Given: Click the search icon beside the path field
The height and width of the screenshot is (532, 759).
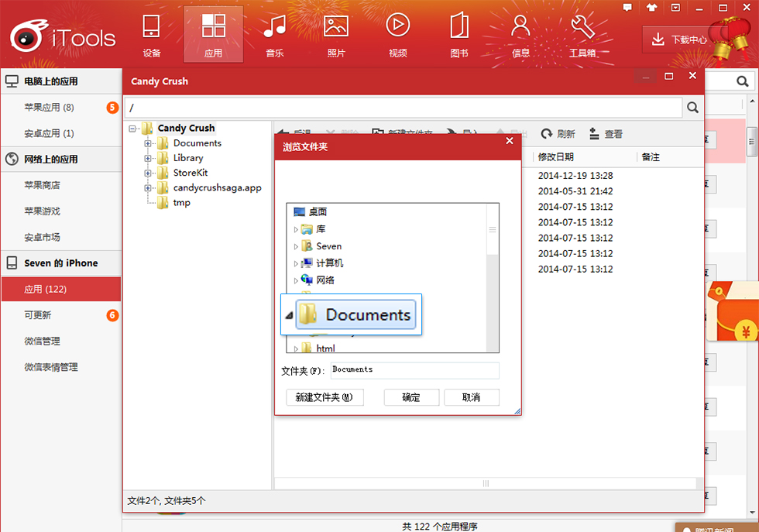Looking at the screenshot, I should [692, 108].
